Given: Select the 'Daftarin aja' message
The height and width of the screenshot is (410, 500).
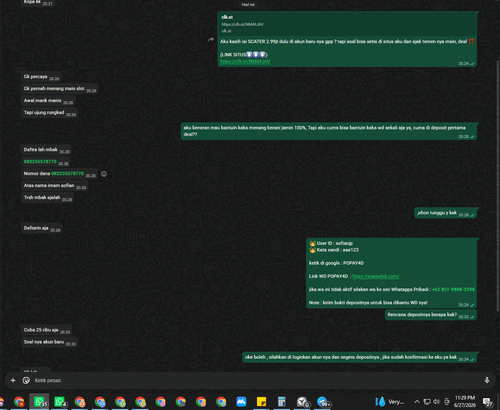Looking at the screenshot, I should coord(41,228).
